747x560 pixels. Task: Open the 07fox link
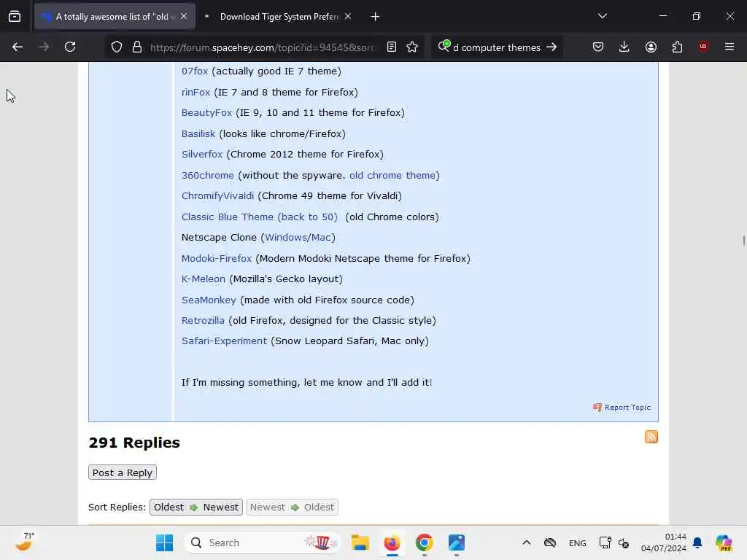click(x=194, y=71)
